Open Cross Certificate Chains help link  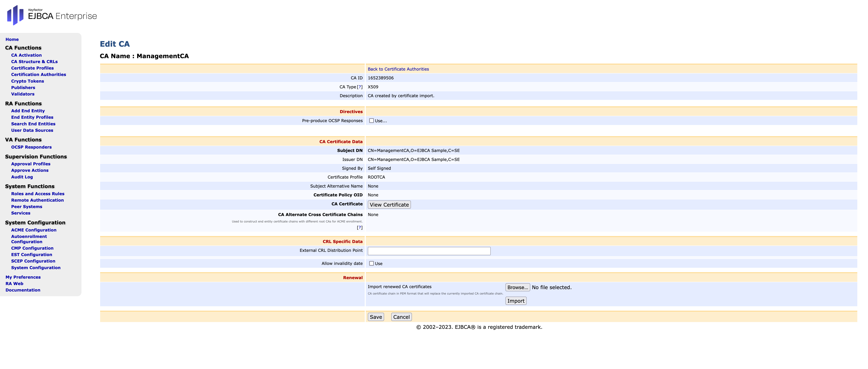[x=359, y=228]
